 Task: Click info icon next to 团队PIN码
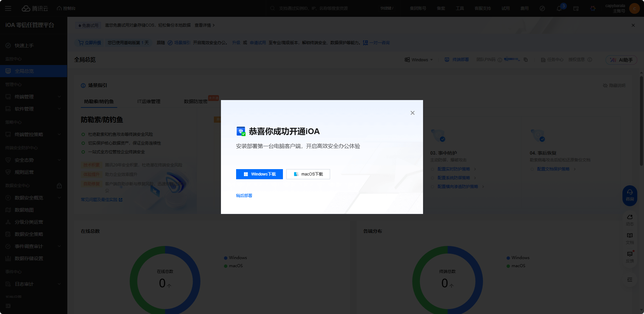click(500, 60)
